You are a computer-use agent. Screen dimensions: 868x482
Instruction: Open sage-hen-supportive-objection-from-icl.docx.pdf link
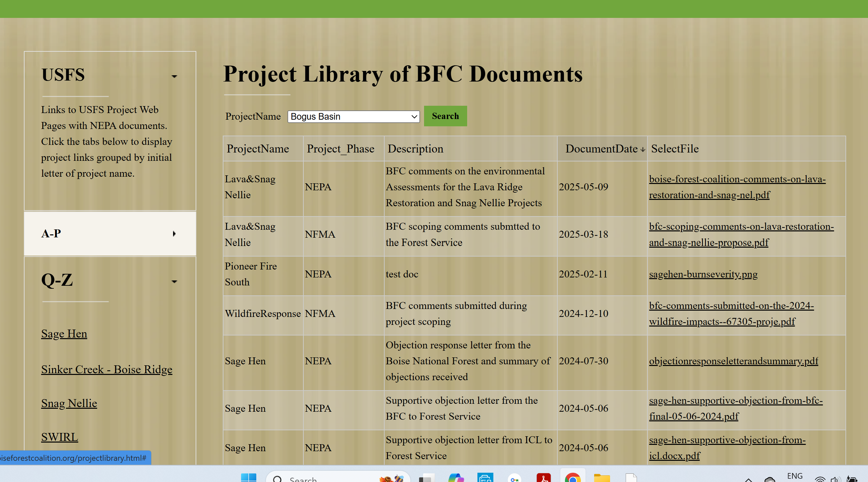click(x=727, y=448)
